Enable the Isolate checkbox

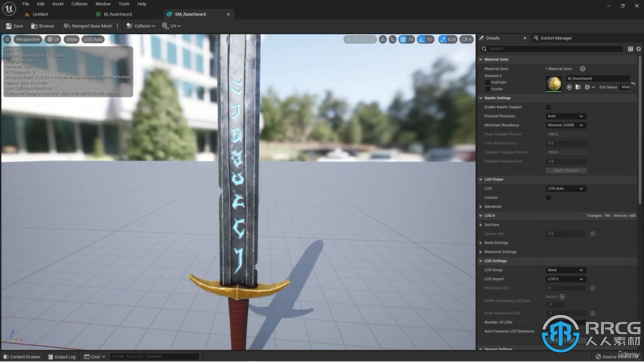[488, 89]
